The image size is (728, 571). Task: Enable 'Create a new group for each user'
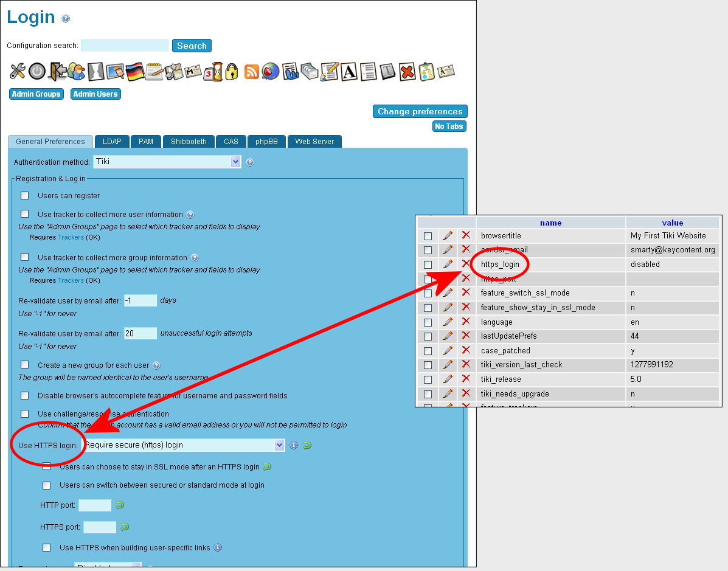[x=25, y=365]
